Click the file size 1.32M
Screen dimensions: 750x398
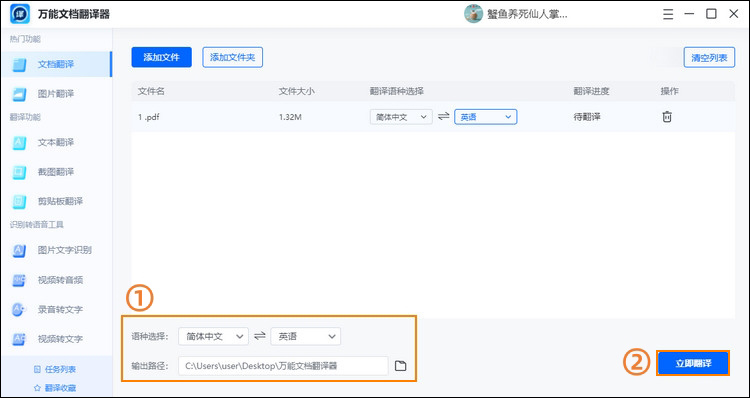coord(290,117)
